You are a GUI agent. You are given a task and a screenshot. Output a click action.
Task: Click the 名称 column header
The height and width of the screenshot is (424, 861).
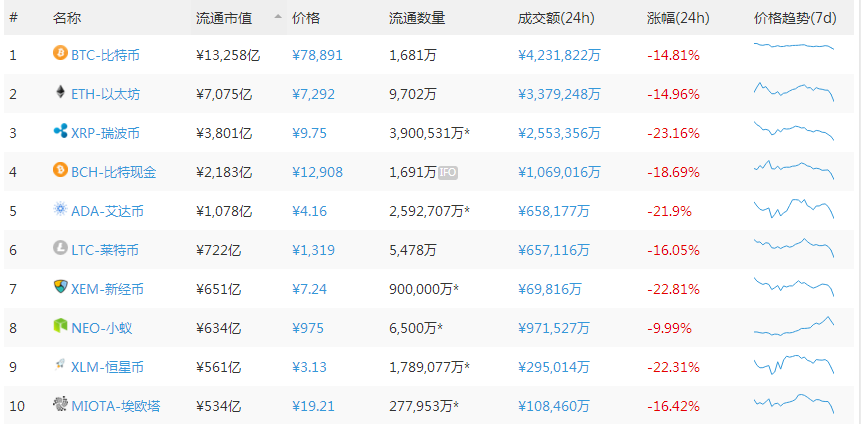tap(67, 18)
